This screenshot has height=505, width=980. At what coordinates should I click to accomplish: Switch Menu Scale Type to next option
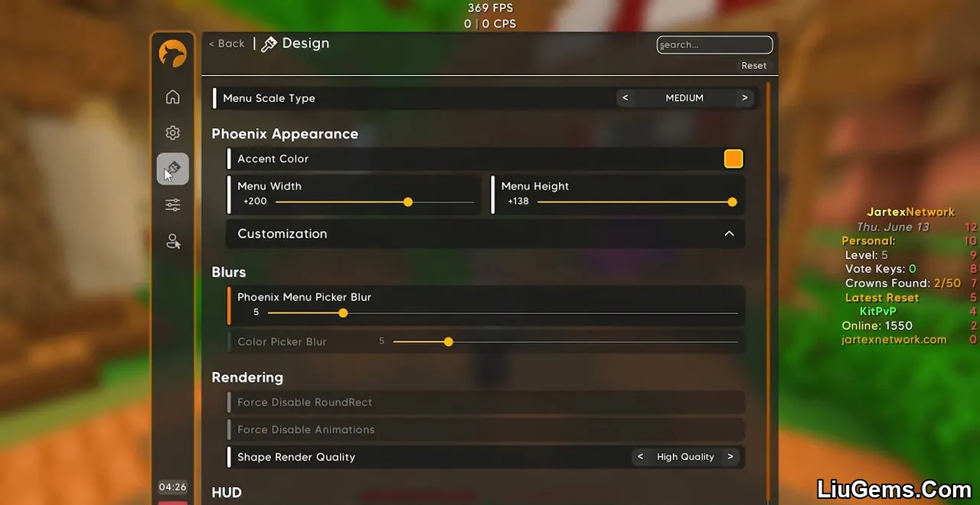point(744,98)
